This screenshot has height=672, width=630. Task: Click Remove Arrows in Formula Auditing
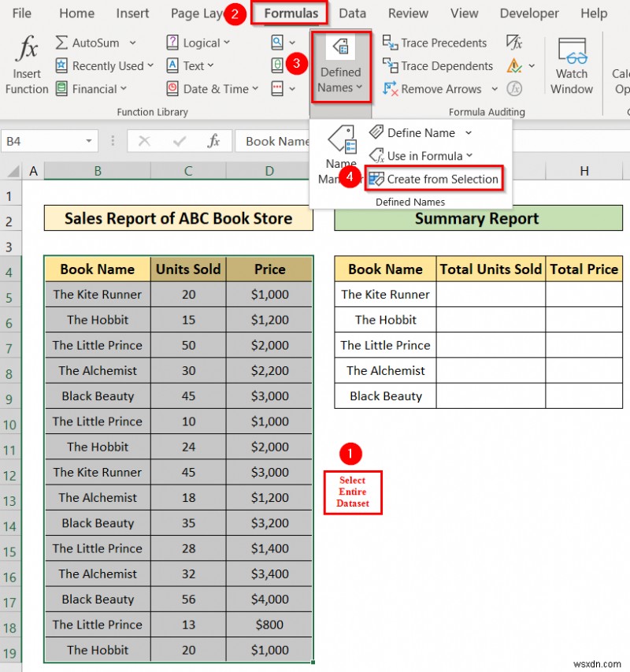[438, 89]
